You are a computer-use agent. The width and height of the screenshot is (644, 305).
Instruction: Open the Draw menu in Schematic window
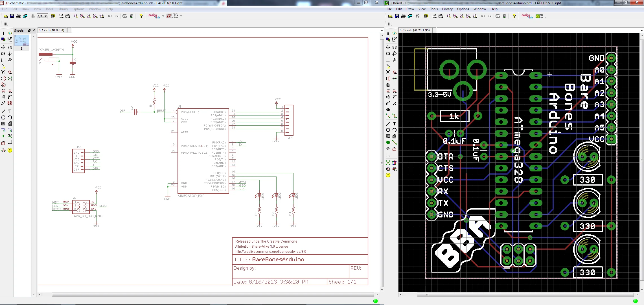point(25,9)
